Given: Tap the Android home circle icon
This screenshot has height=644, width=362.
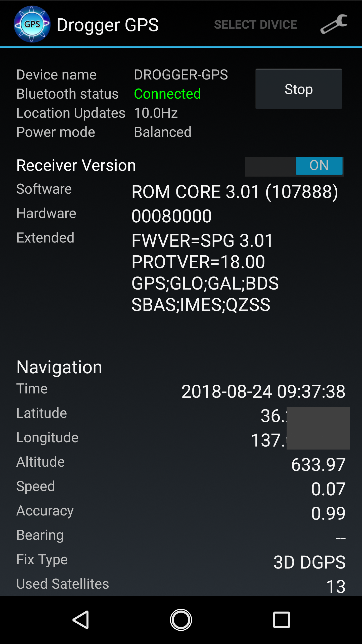Looking at the screenshot, I should (x=181, y=620).
